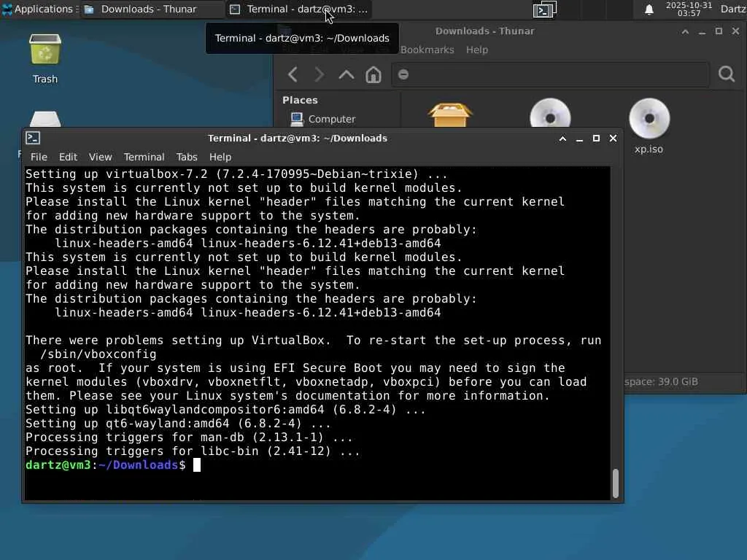This screenshot has height=560, width=747.
Task: Go forward in Thunar navigation
Action: pos(320,74)
